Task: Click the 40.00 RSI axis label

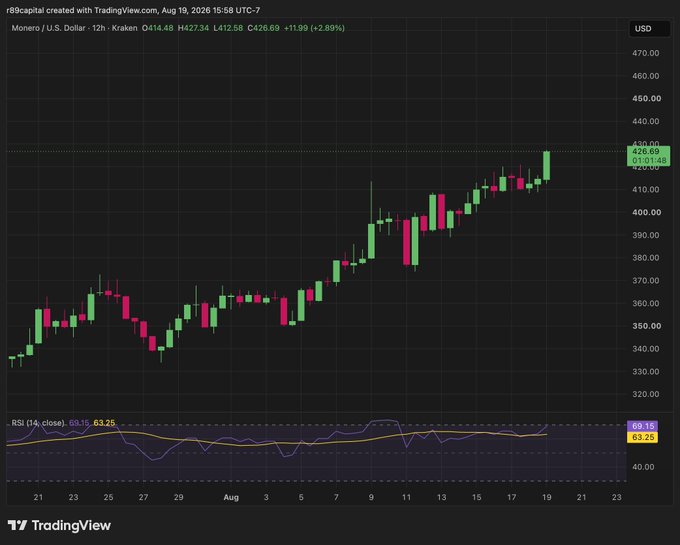Action: point(643,467)
